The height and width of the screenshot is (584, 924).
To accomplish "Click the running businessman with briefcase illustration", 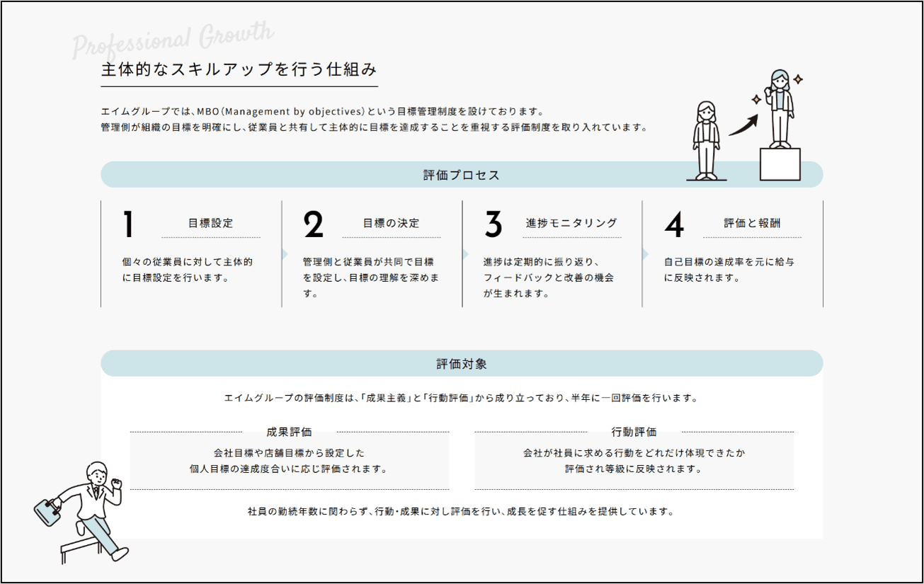I will 83,513.
